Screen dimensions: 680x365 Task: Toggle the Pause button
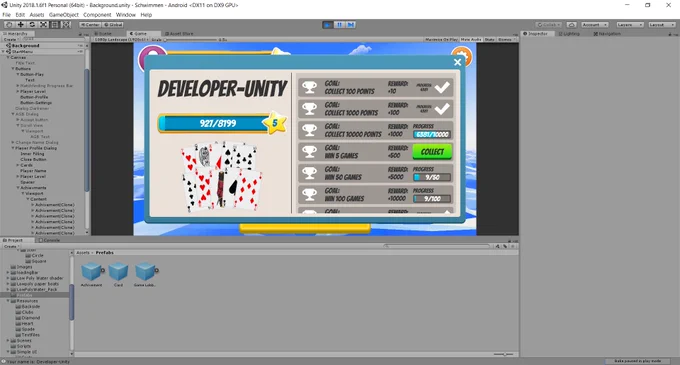339,25
